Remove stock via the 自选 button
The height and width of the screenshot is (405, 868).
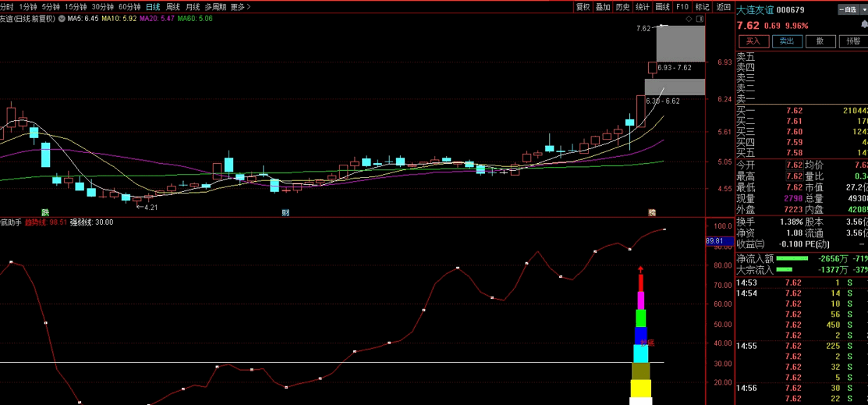coord(848,9)
